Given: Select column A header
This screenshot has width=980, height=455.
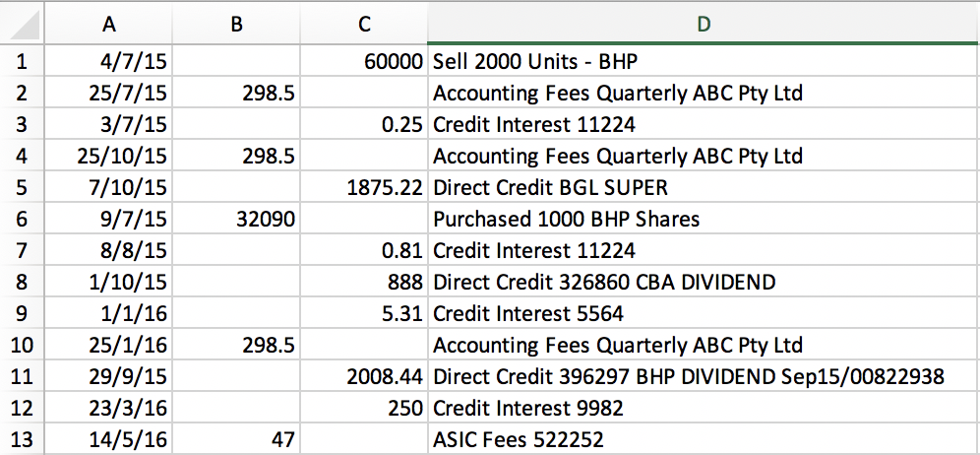Looking at the screenshot, I should (x=111, y=25).
